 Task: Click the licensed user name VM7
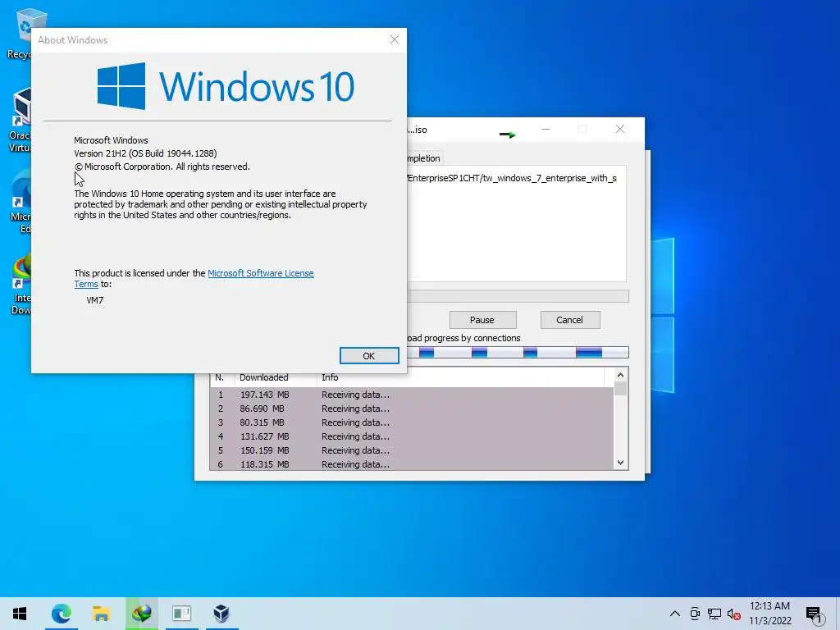coord(95,300)
